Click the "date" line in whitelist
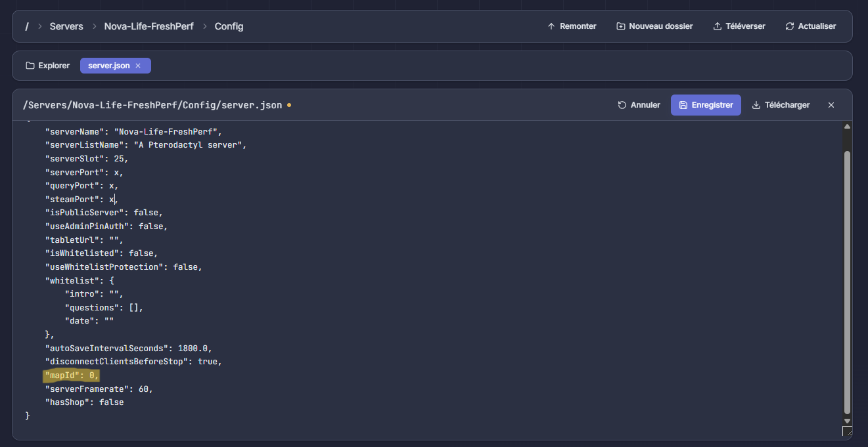The width and height of the screenshot is (868, 447). (x=89, y=321)
